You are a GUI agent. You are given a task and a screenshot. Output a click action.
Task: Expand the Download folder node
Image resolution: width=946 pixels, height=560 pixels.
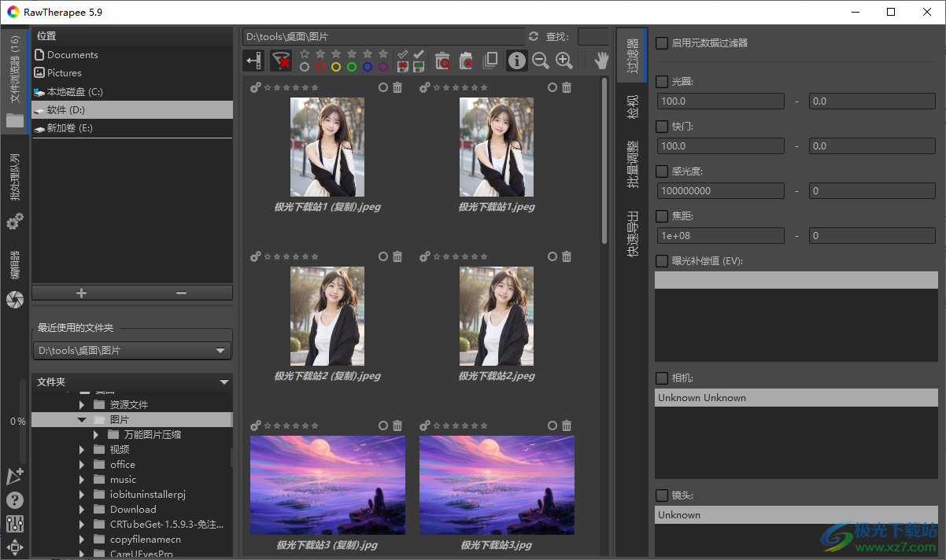82,510
